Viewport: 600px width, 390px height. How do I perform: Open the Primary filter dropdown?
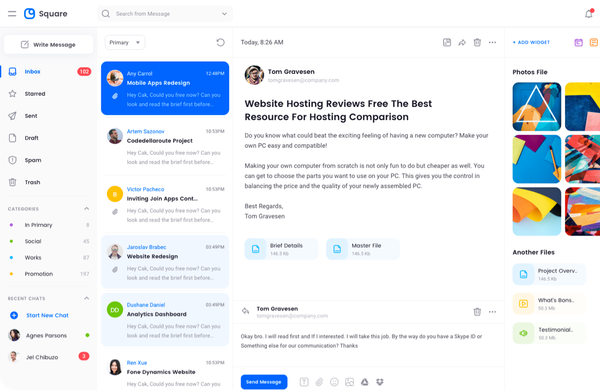125,42
